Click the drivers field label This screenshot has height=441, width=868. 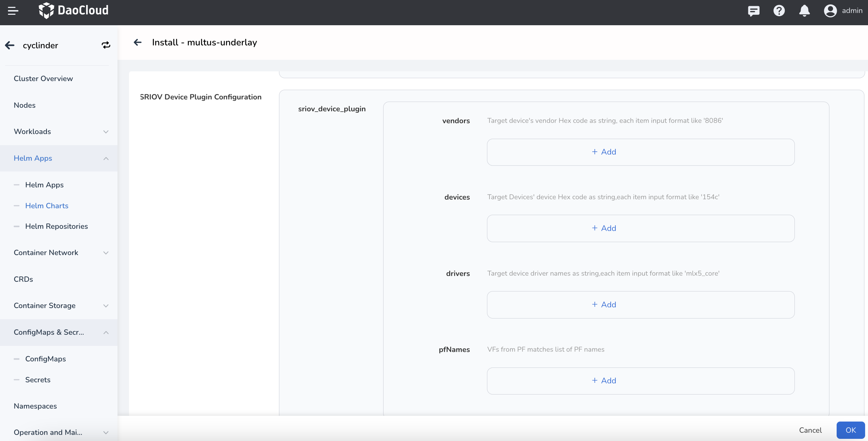pos(458,273)
